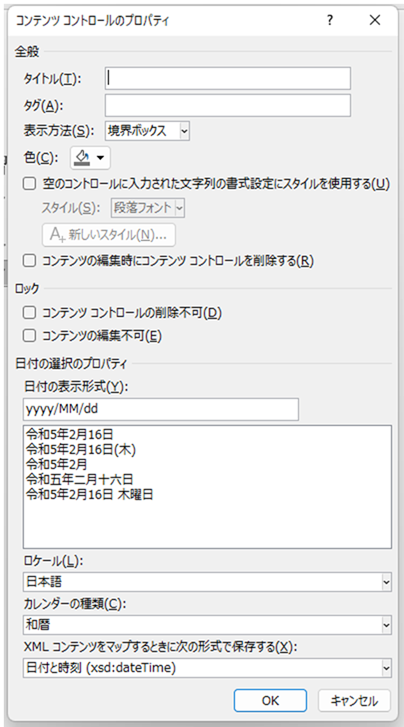Close the content control properties dialog

(375, 20)
